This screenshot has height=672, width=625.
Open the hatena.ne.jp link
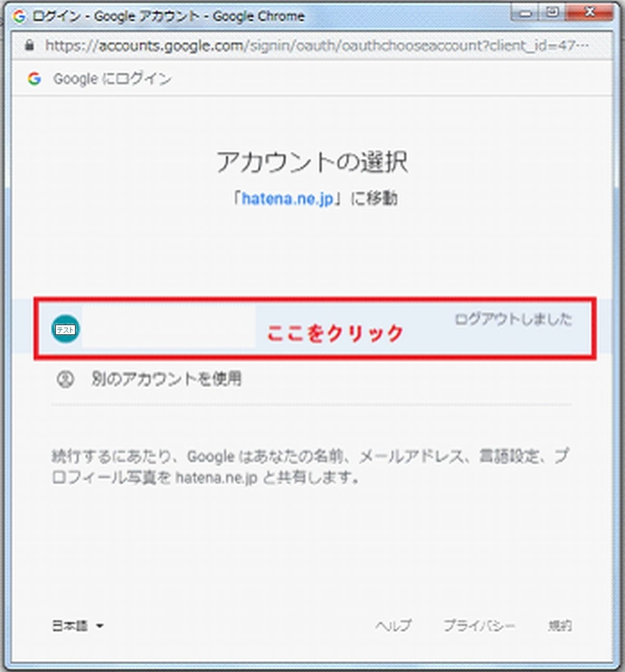coord(288,198)
